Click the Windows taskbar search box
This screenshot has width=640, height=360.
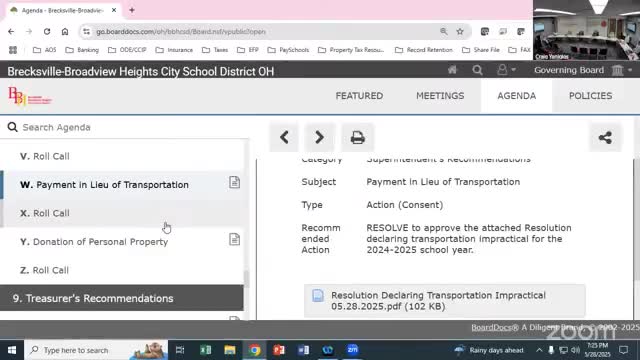click(96, 350)
